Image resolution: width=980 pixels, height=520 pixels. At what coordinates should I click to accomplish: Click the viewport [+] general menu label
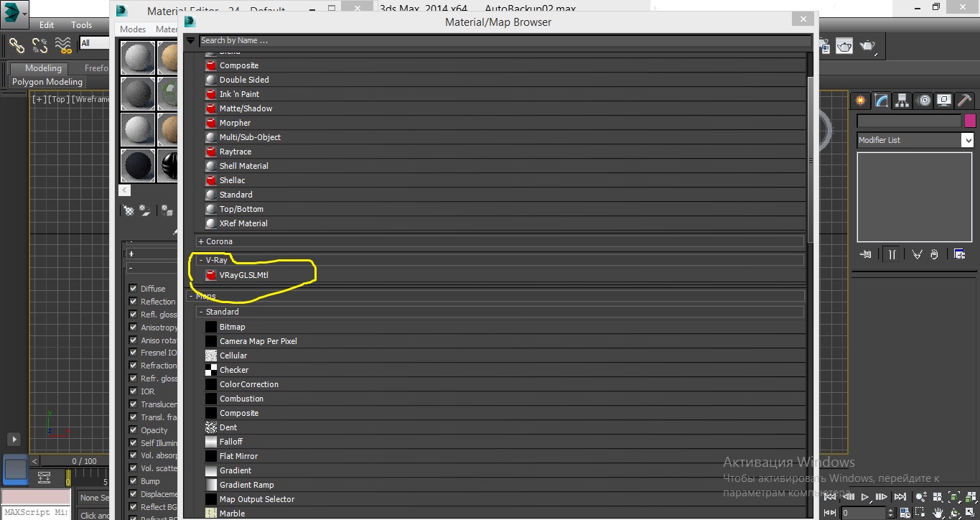pos(38,99)
